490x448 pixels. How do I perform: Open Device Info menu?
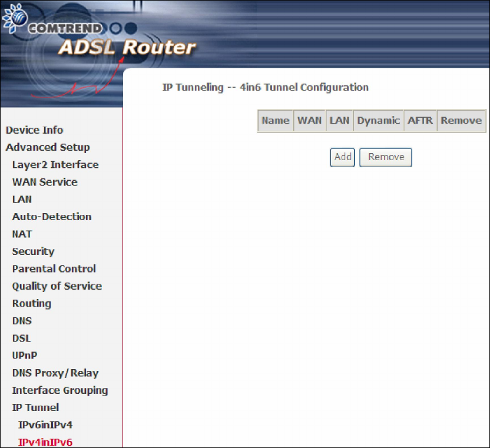click(34, 130)
